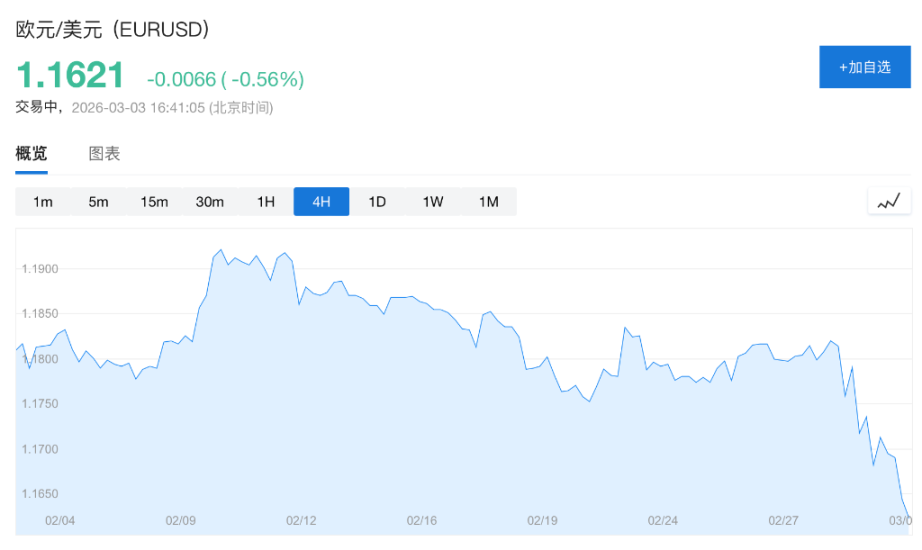Set chart period to 1H

point(265,202)
